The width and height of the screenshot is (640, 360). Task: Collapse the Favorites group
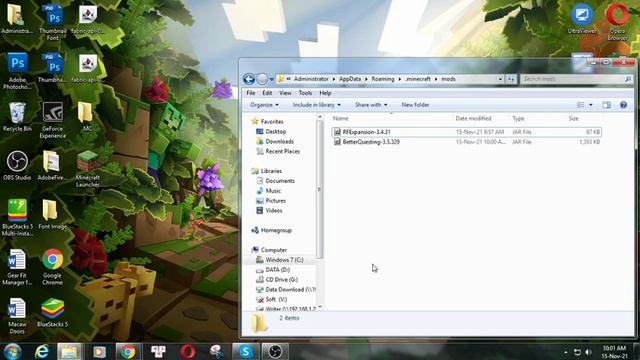click(272, 121)
